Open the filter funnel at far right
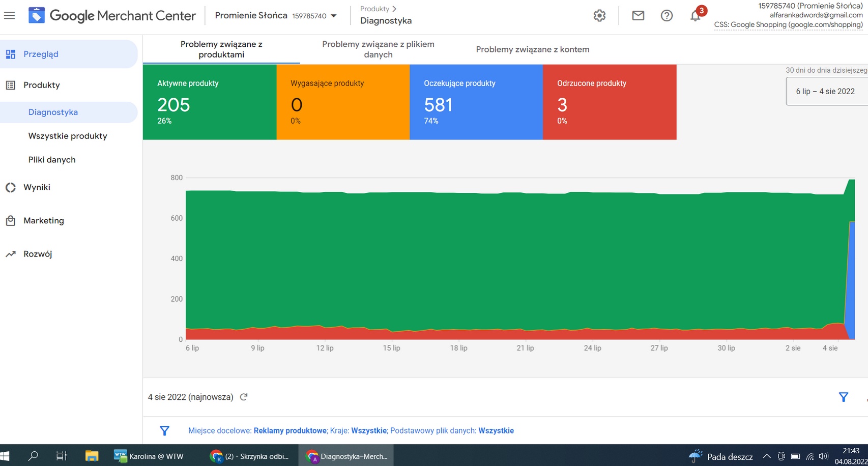This screenshot has height=466, width=868. pyautogui.click(x=843, y=397)
